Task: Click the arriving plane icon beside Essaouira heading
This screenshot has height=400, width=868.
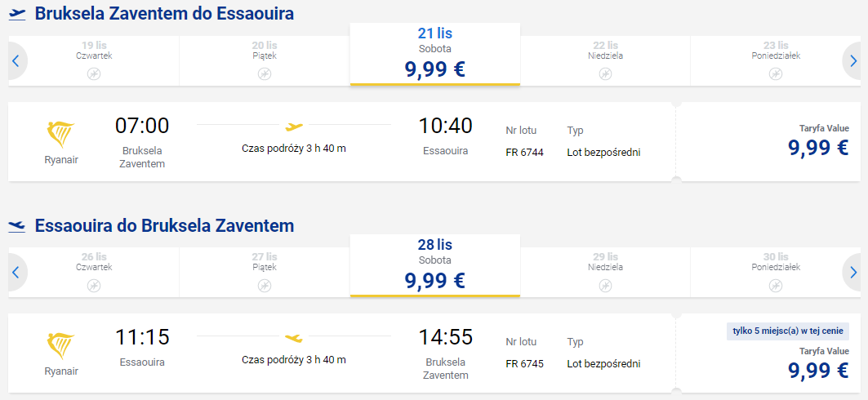Action: coord(17,226)
